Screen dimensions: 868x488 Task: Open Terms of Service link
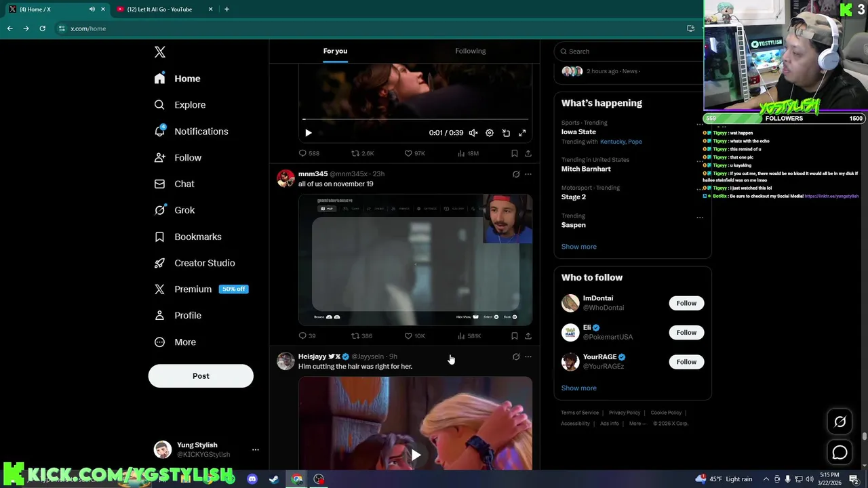coord(580,413)
